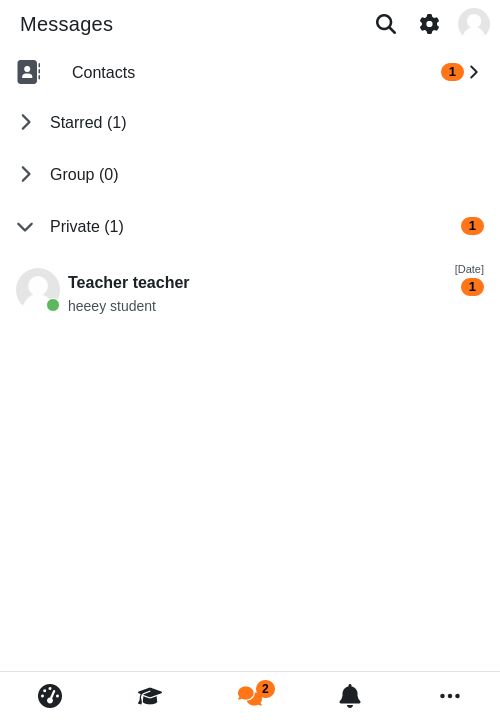The width and height of the screenshot is (500, 720).
Task: Go to Dashboard tab in bottom bar
Action: (x=50, y=696)
